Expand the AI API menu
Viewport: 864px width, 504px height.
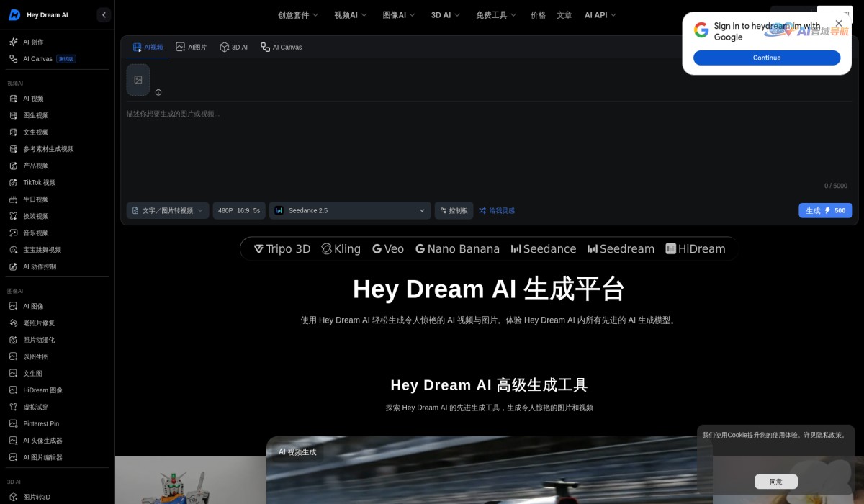pyautogui.click(x=600, y=15)
